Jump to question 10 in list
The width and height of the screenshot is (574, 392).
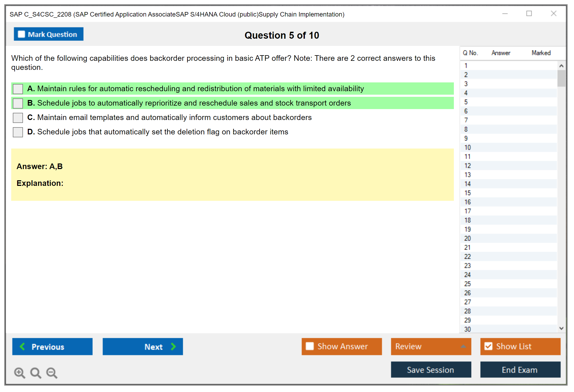pyautogui.click(x=467, y=147)
